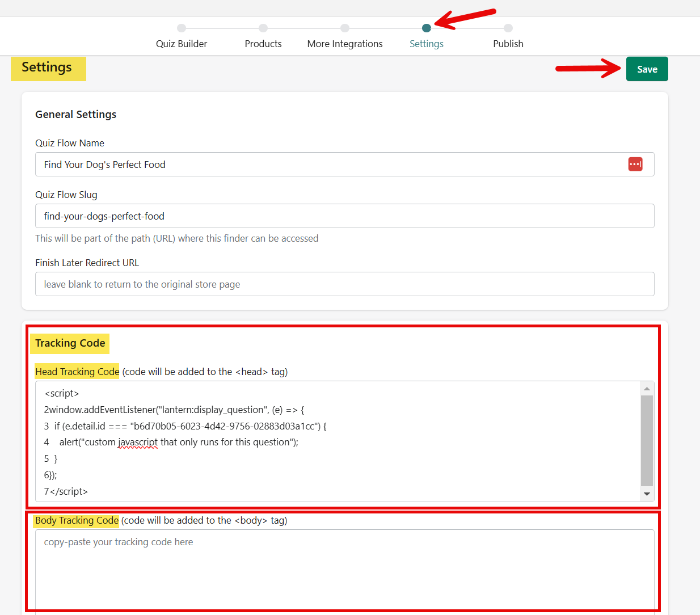This screenshot has width=700, height=615.
Task: Click the Quiz Flow Name label
Action: pyautogui.click(x=70, y=143)
